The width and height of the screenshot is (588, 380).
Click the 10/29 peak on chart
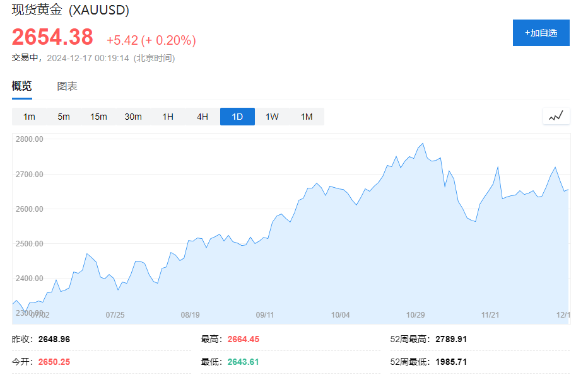click(x=422, y=144)
